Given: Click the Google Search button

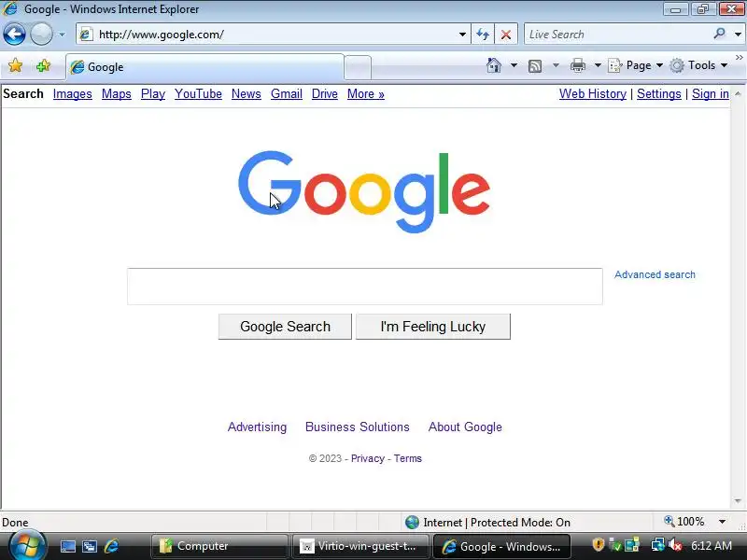Looking at the screenshot, I should click(285, 327).
